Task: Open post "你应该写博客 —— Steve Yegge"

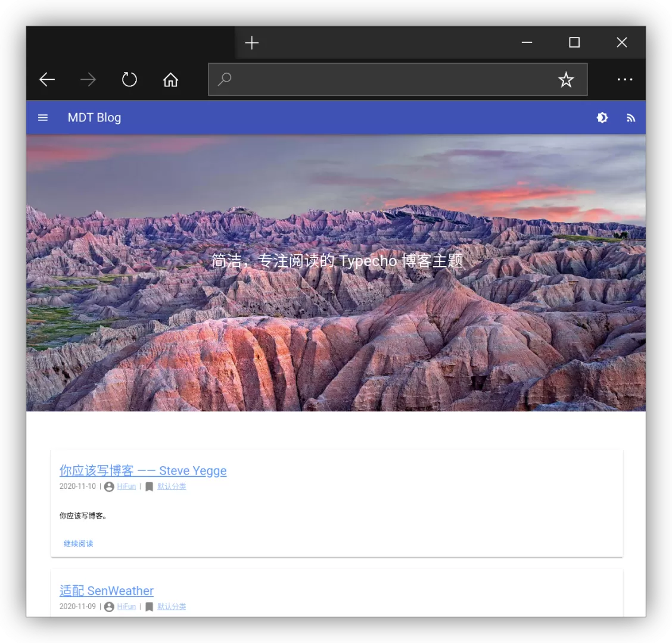Action: pyautogui.click(x=143, y=471)
